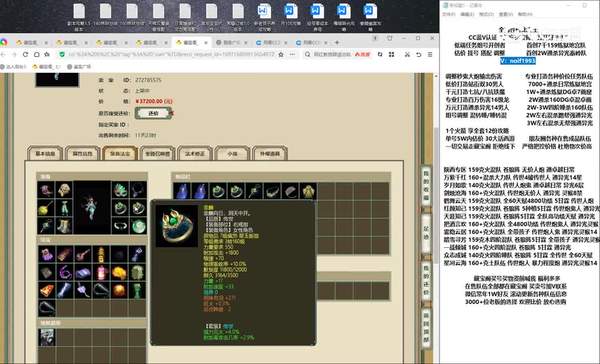The image size is (600, 364).
Task: Click the golden armor inventory item
Action: point(309,191)
